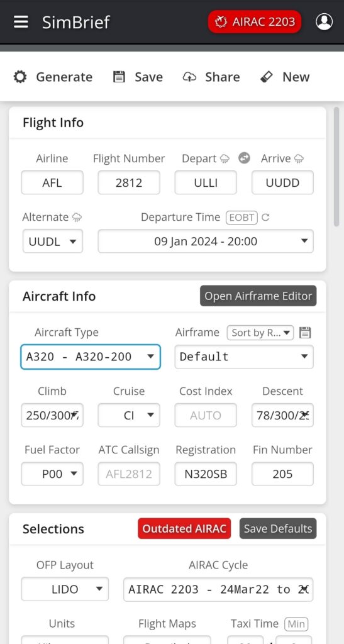Toggle the Taxi Time Min unit
This screenshot has width=344, height=644.
[x=296, y=625]
